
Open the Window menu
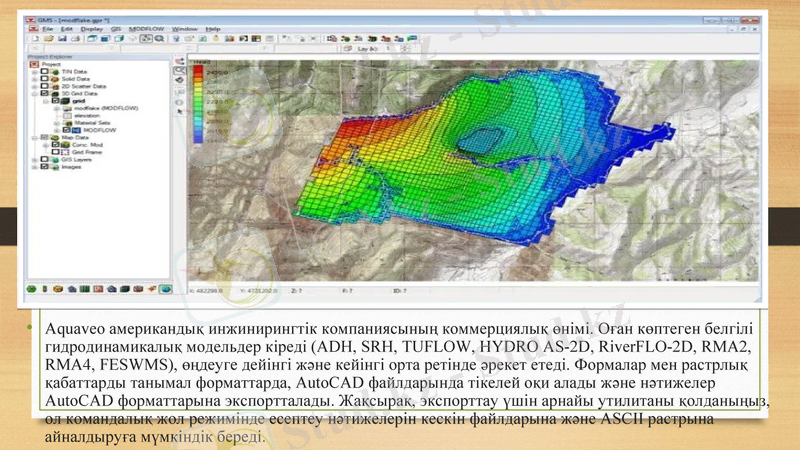[x=185, y=29]
